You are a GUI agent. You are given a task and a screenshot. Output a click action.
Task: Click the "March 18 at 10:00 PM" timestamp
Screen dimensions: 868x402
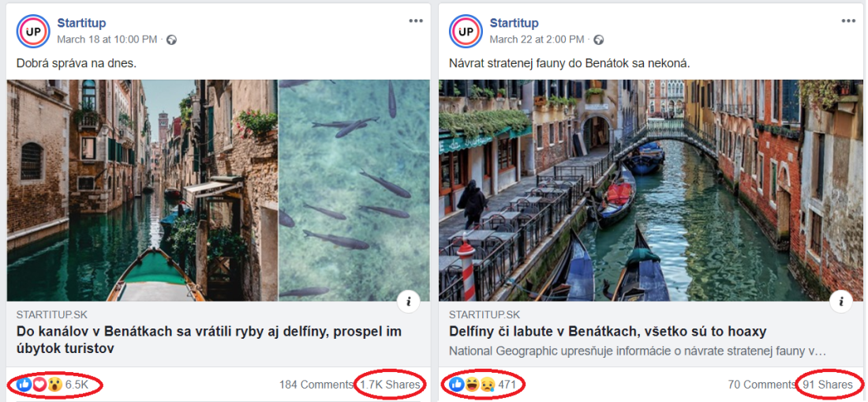(x=107, y=39)
